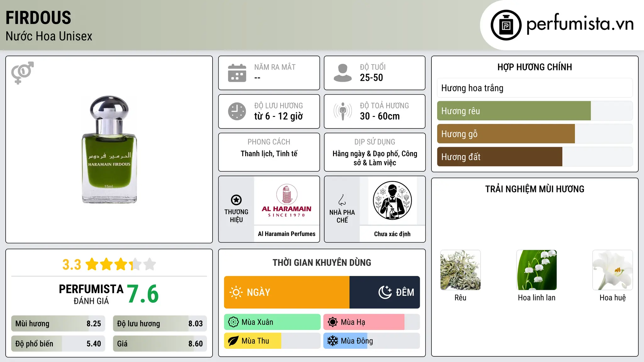
Task: Click the orange Ngày daytime bar
Action: click(x=287, y=292)
